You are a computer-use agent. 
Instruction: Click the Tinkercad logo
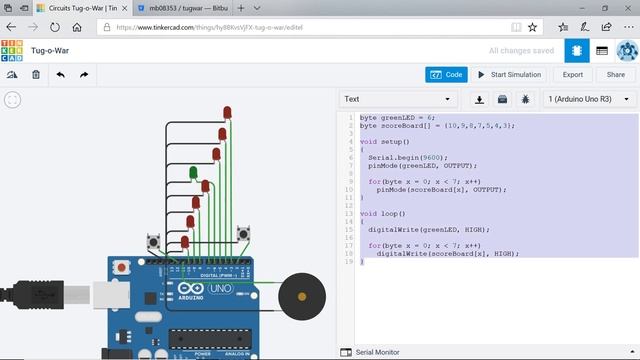coord(12,51)
